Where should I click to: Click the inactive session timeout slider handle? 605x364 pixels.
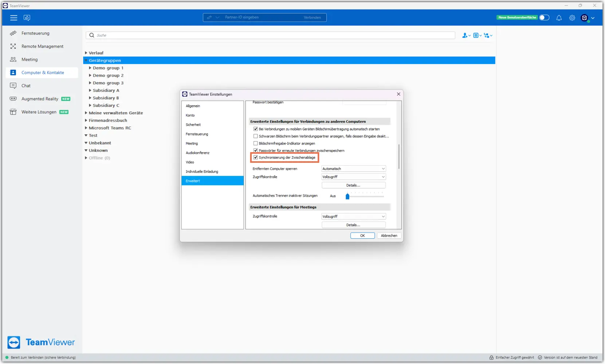coord(347,197)
